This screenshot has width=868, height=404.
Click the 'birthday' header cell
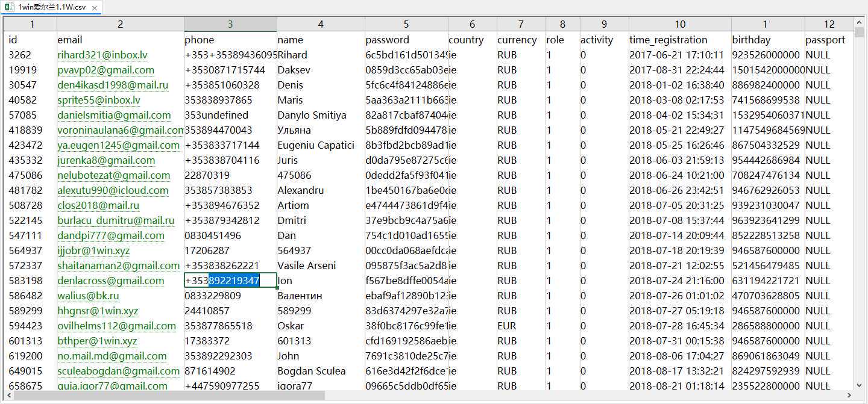768,40
